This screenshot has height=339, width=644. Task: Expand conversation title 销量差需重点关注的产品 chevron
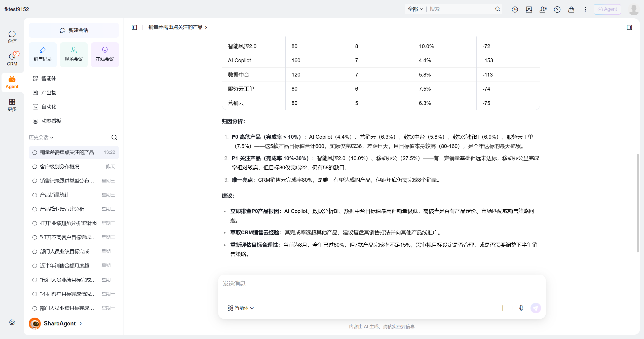[206, 27]
